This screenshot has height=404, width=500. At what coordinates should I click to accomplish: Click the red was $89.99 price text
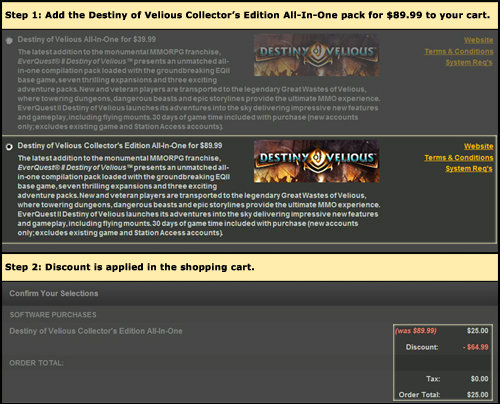(x=416, y=331)
